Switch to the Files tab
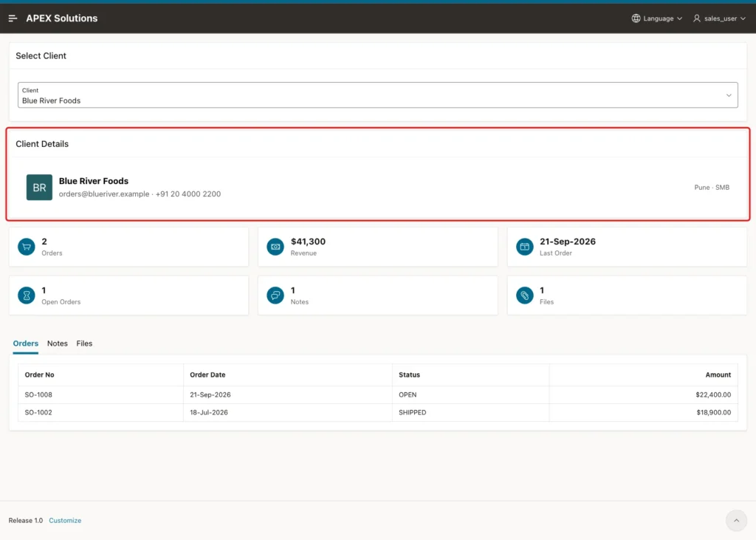This screenshot has height=540, width=756. click(x=84, y=344)
